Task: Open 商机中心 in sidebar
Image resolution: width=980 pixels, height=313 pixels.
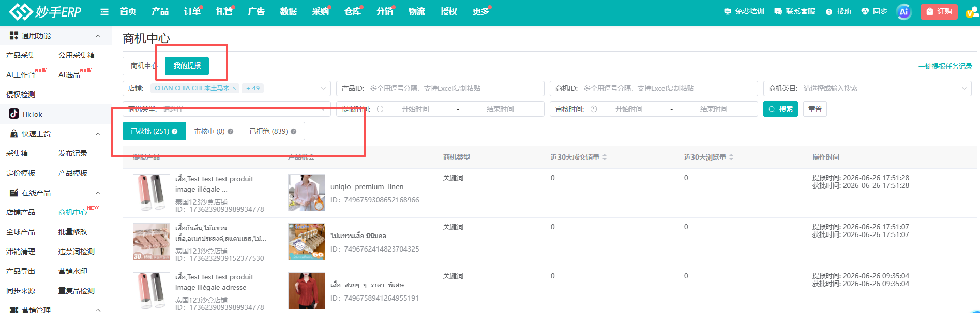Action: [73, 212]
